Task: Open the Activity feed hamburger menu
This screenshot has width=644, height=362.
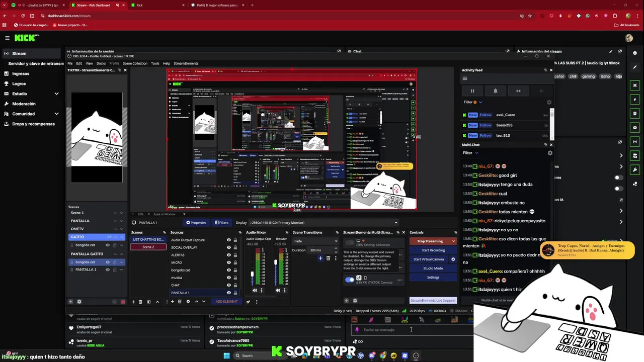Action: [465, 78]
